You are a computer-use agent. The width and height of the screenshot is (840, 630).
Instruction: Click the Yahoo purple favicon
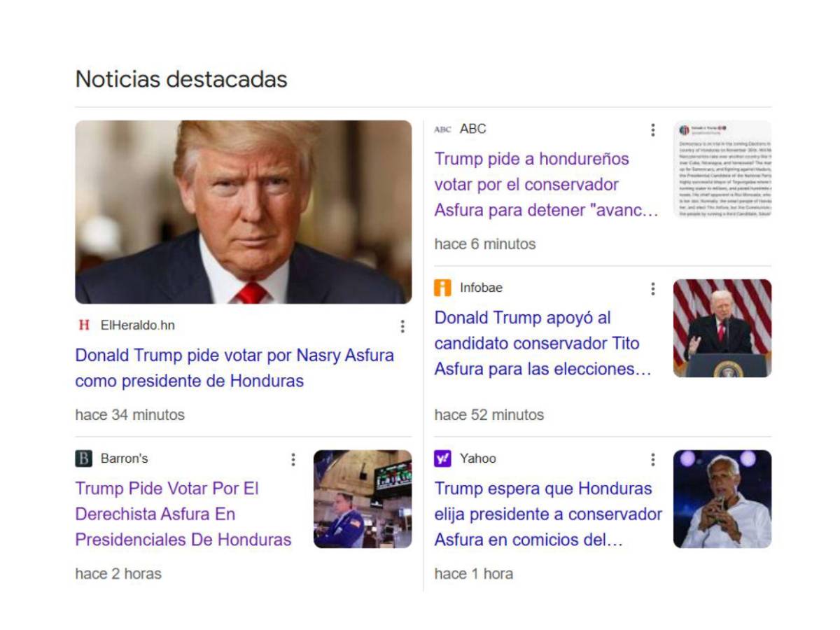[x=442, y=458]
